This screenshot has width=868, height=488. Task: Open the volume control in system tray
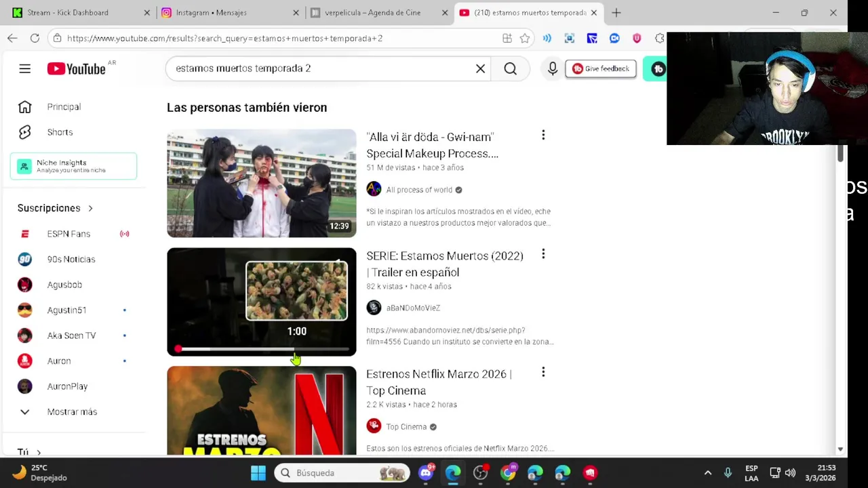click(790, 473)
